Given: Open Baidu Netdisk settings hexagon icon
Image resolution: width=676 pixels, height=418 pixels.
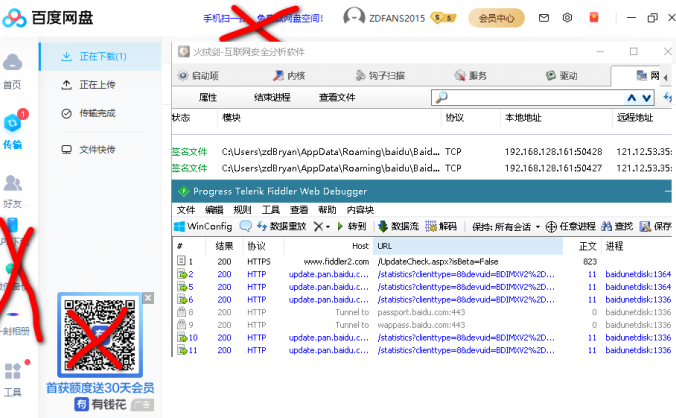Looking at the screenshot, I should 567,18.
